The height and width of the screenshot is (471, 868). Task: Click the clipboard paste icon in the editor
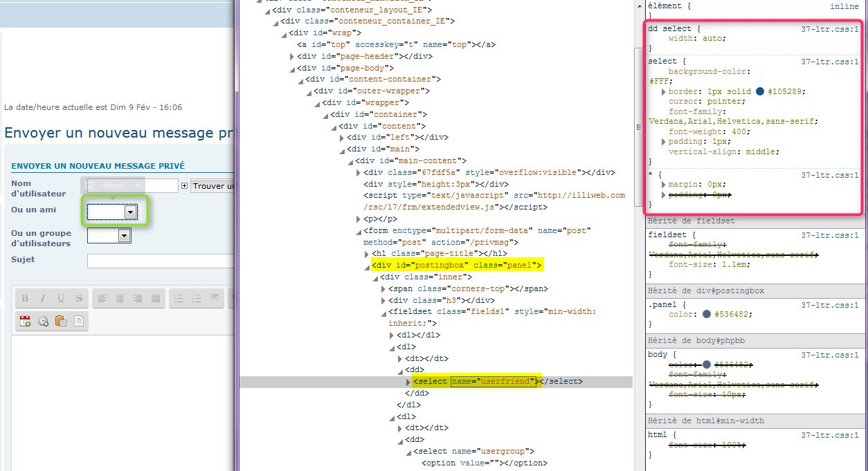click(61, 321)
